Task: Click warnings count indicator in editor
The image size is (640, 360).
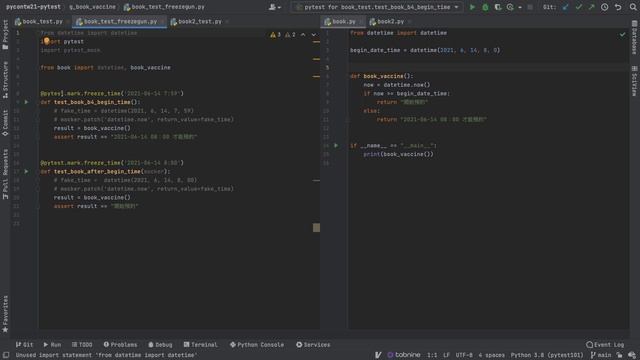Action: (x=276, y=35)
